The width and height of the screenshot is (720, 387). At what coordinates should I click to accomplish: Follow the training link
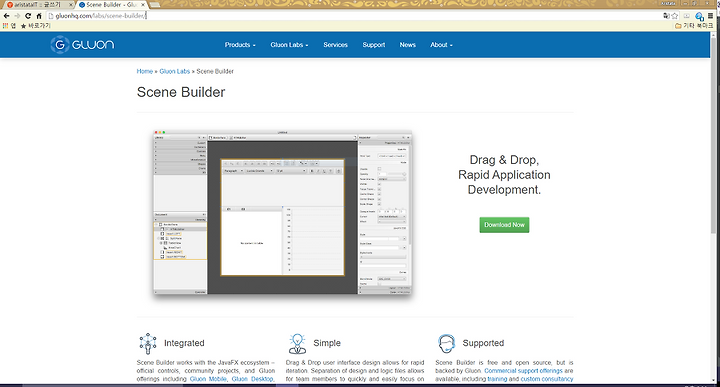[x=497, y=379]
